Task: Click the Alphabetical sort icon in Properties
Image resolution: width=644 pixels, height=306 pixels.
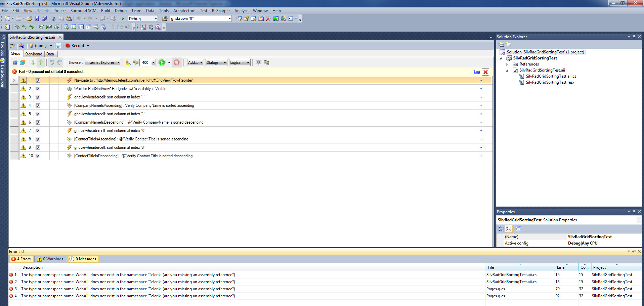Action: pyautogui.click(x=509, y=229)
